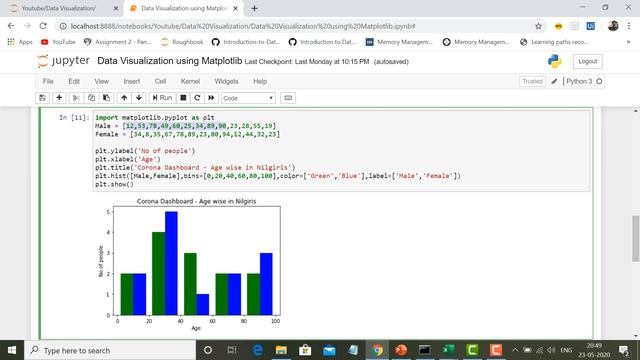Switch to the Youtube/Data Visualization tab
The image size is (640, 360).
[x=60, y=8]
